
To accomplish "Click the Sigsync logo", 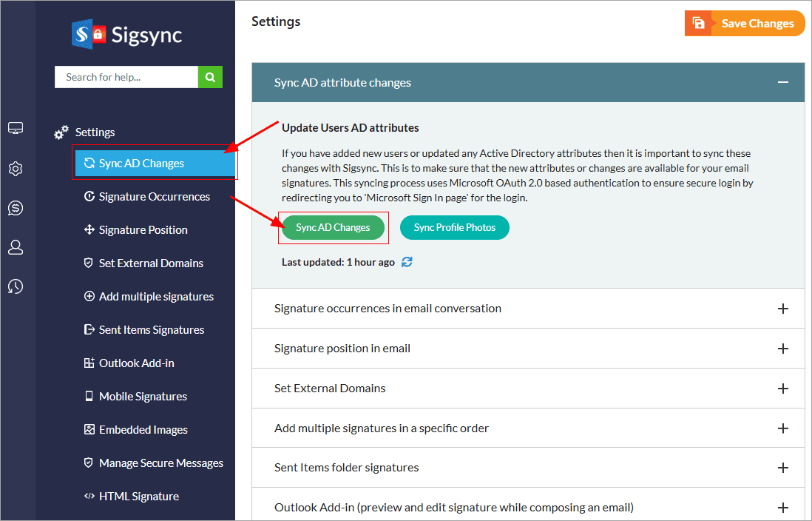I will click(126, 34).
